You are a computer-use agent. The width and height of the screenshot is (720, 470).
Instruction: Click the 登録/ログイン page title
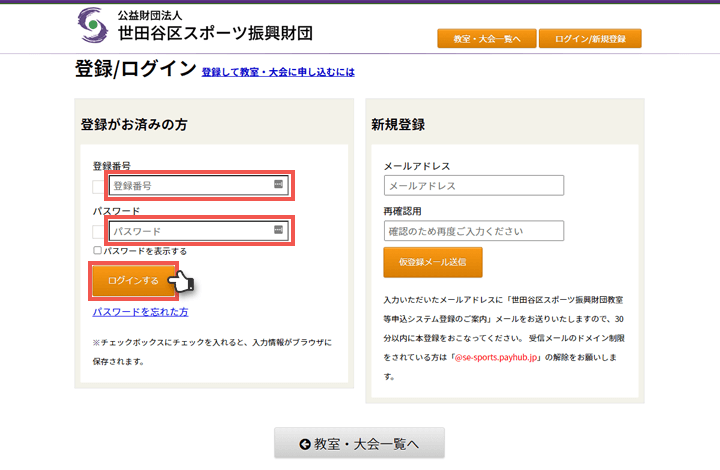click(135, 69)
